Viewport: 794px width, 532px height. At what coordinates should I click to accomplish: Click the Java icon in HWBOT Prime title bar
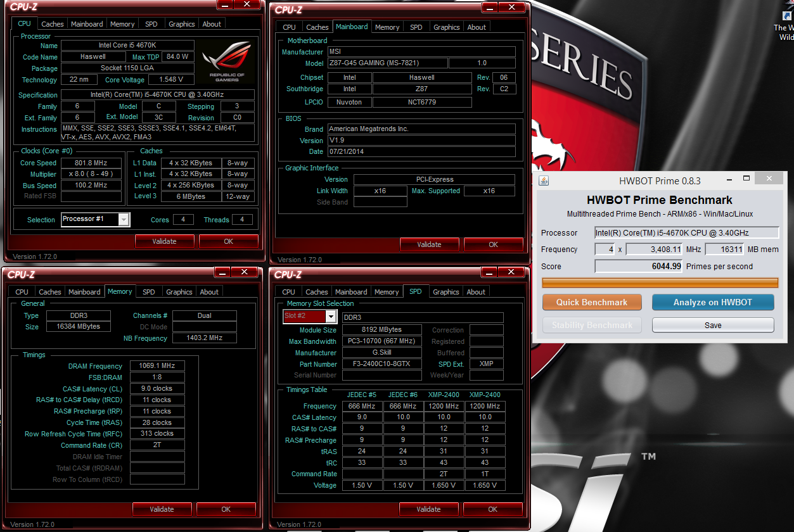point(542,180)
